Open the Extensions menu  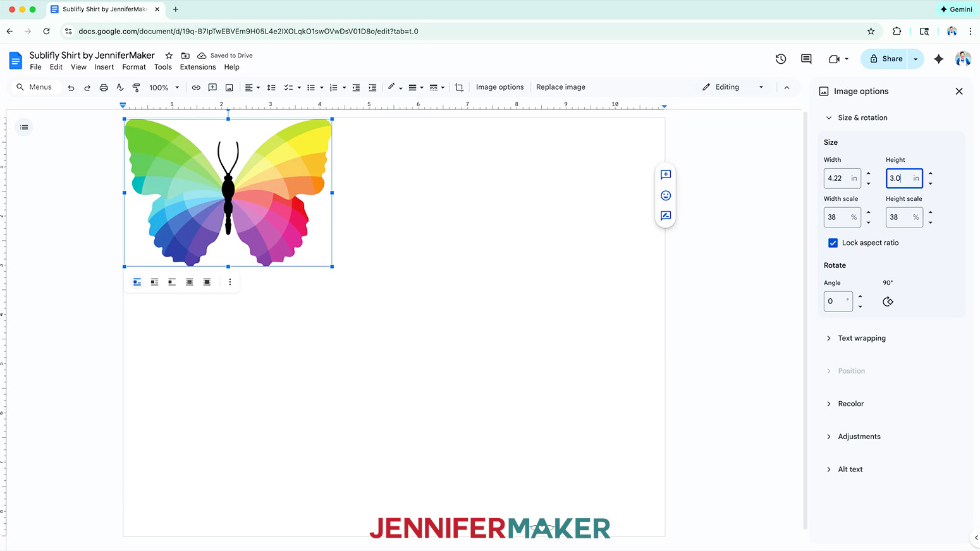(x=198, y=67)
